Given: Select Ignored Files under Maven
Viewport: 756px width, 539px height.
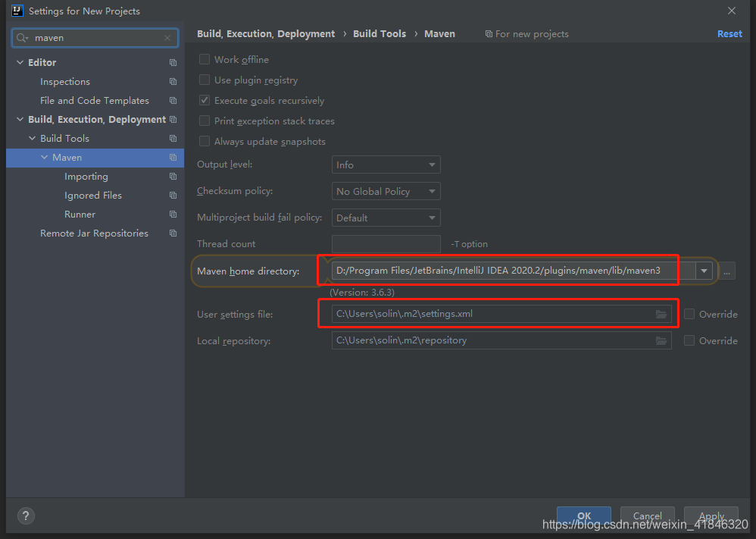Looking at the screenshot, I should (x=93, y=196).
